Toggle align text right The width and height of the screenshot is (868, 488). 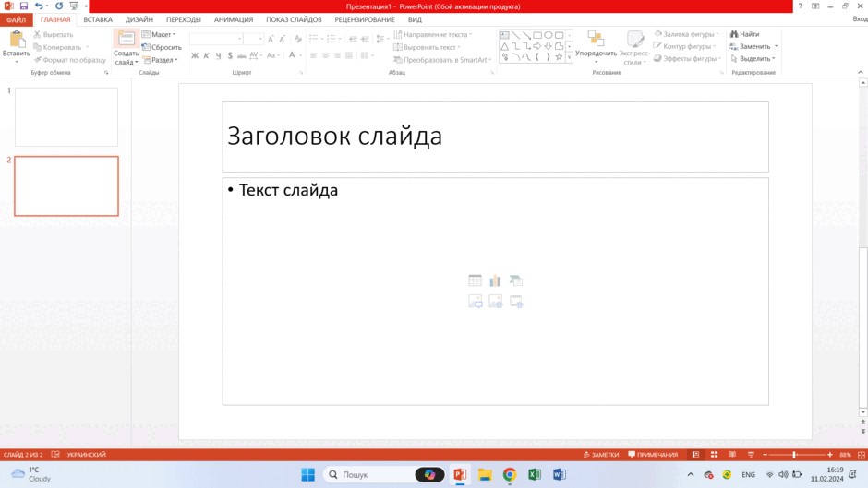pos(337,55)
